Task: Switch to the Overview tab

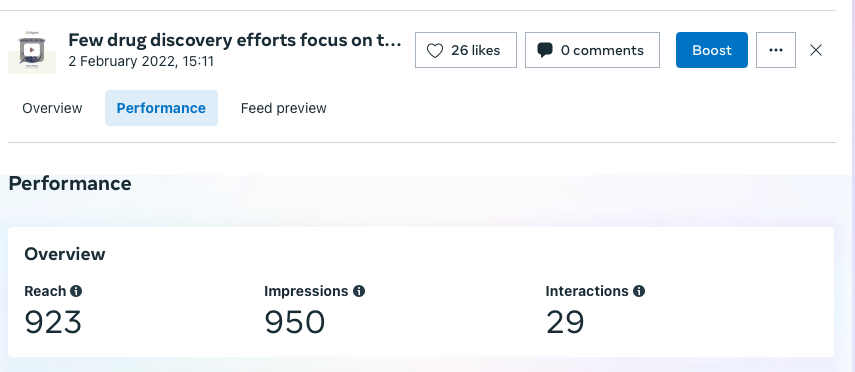Action: [52, 108]
